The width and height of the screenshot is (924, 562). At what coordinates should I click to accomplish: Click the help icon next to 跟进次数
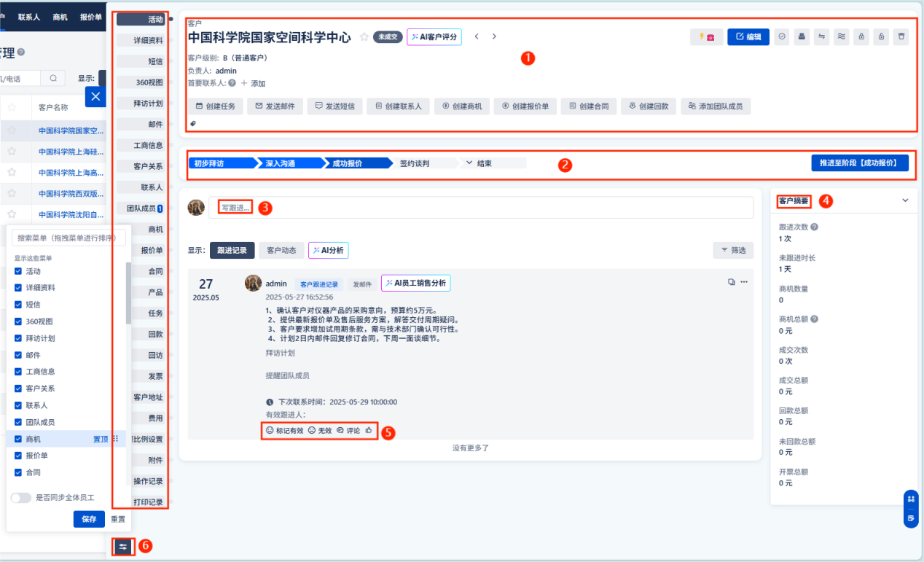click(814, 227)
